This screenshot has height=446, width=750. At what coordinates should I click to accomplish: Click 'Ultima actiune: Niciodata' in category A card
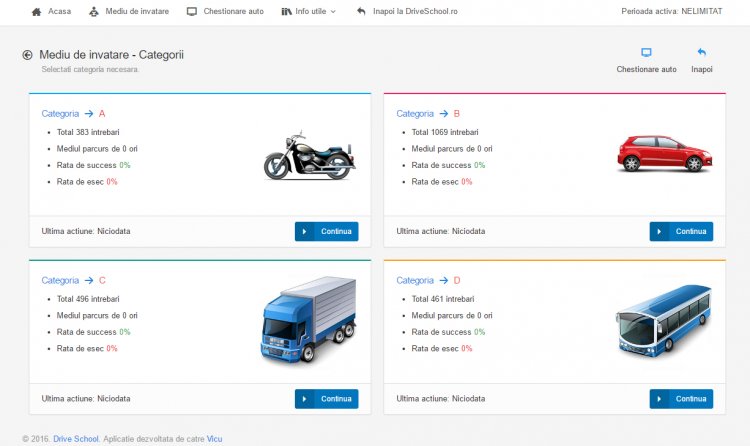[86, 231]
